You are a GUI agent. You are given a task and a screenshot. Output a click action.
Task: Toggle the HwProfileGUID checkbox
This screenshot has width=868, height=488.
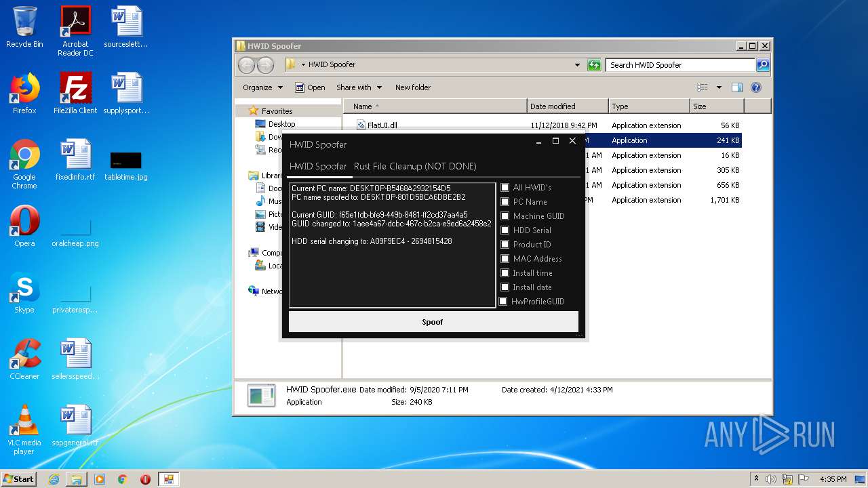(503, 302)
